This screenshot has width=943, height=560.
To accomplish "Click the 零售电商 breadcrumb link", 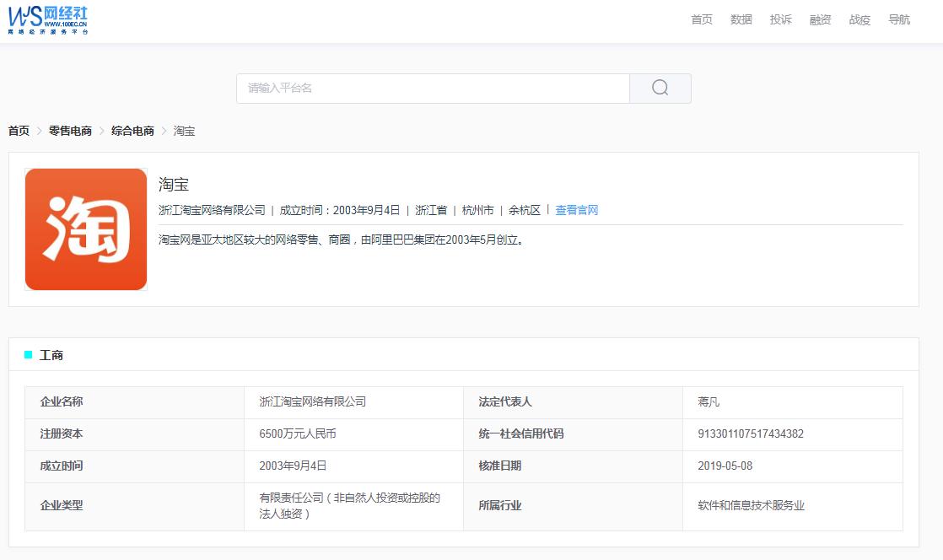I will (x=72, y=132).
